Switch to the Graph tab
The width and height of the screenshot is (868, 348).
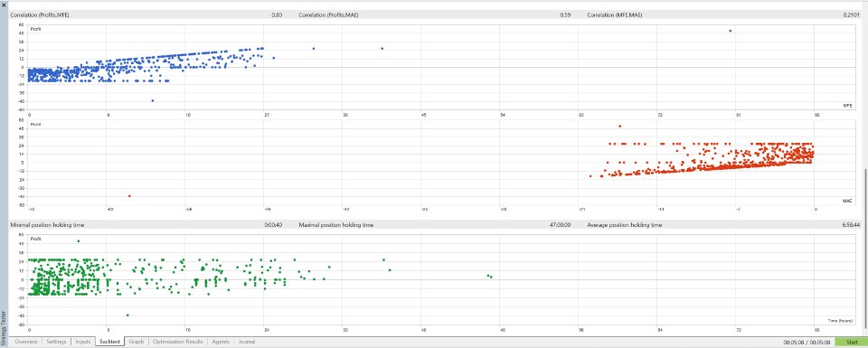point(137,342)
